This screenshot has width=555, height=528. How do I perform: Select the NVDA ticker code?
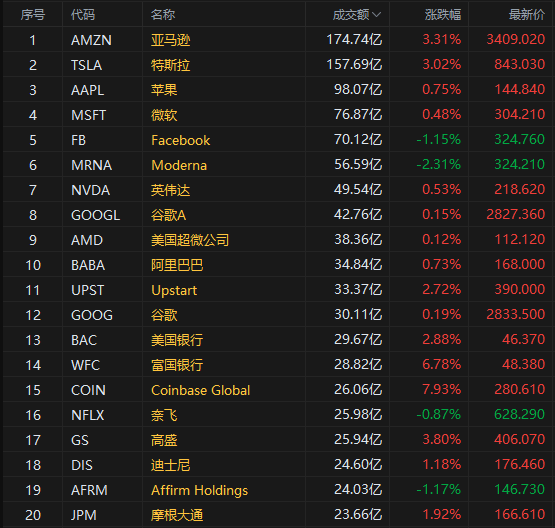[x=90, y=190]
